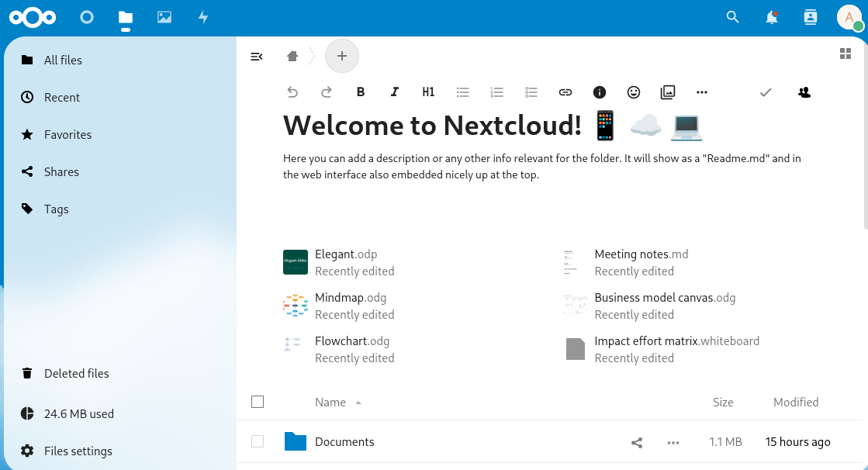The image size is (868, 470).
Task: Select the Documents folder checkbox
Action: pos(258,442)
